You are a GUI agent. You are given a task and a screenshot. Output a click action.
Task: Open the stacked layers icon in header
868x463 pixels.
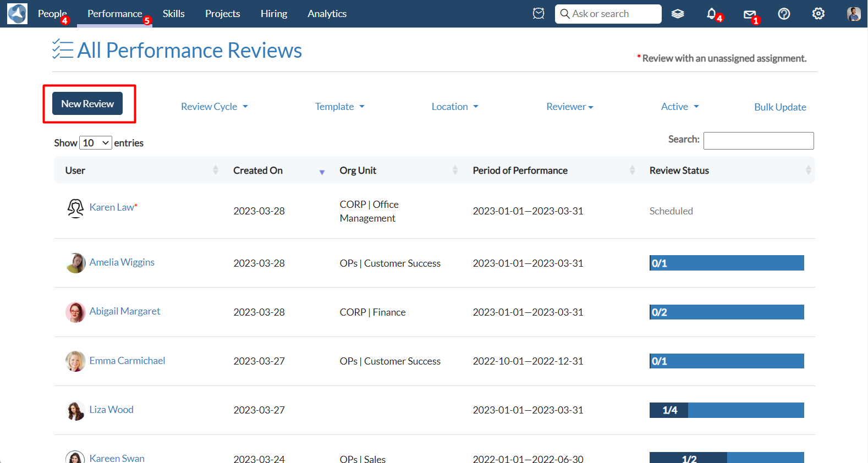point(678,14)
